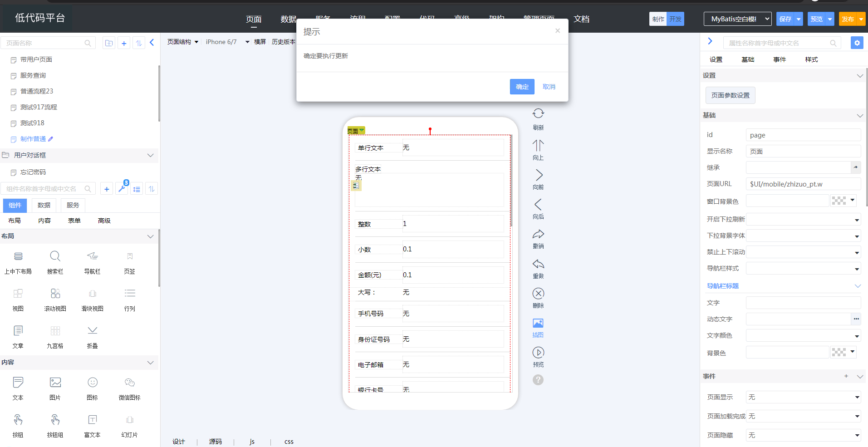Add the 图片 image content component

(55, 388)
